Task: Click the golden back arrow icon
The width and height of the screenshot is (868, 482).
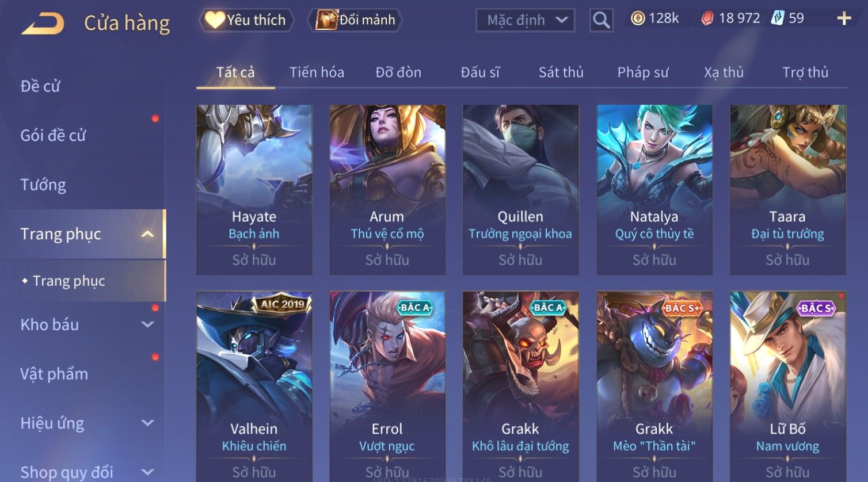Action: tap(43, 23)
